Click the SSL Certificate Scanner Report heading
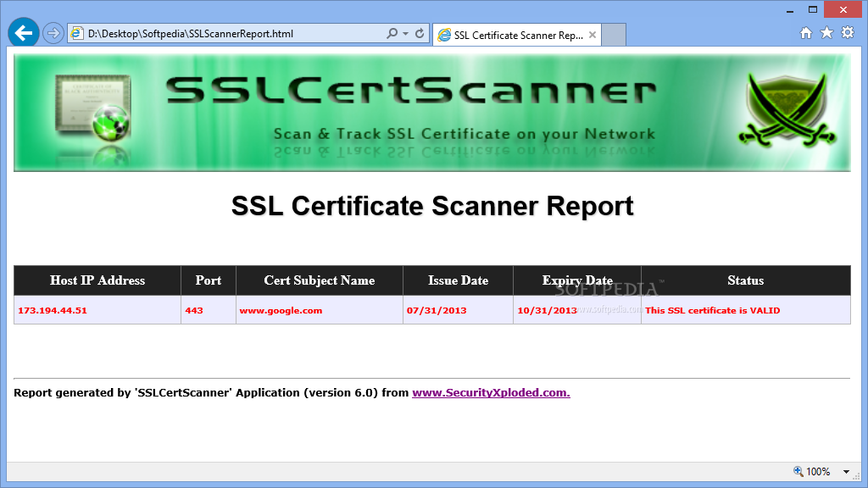This screenshot has height=488, width=868. click(x=432, y=206)
